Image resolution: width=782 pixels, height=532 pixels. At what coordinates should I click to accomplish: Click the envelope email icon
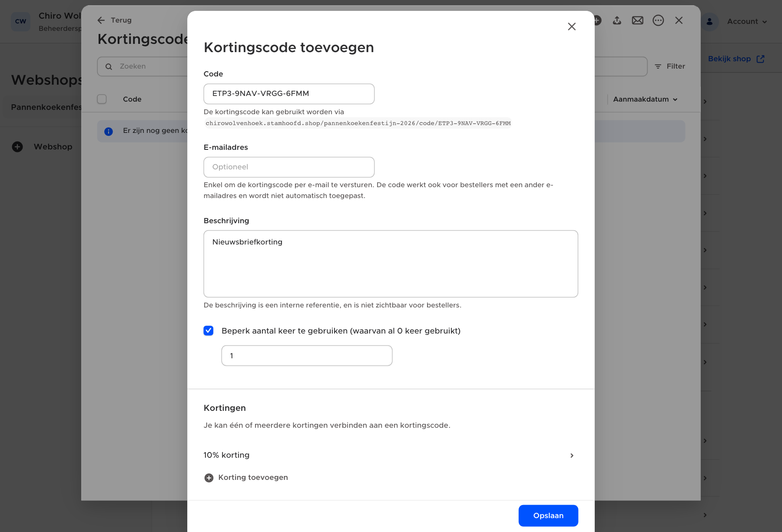click(637, 20)
